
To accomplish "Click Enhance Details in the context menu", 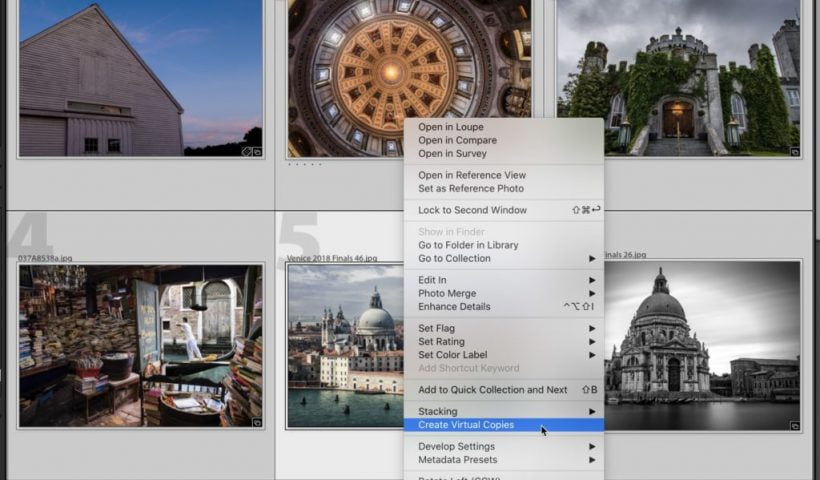I will (x=454, y=307).
